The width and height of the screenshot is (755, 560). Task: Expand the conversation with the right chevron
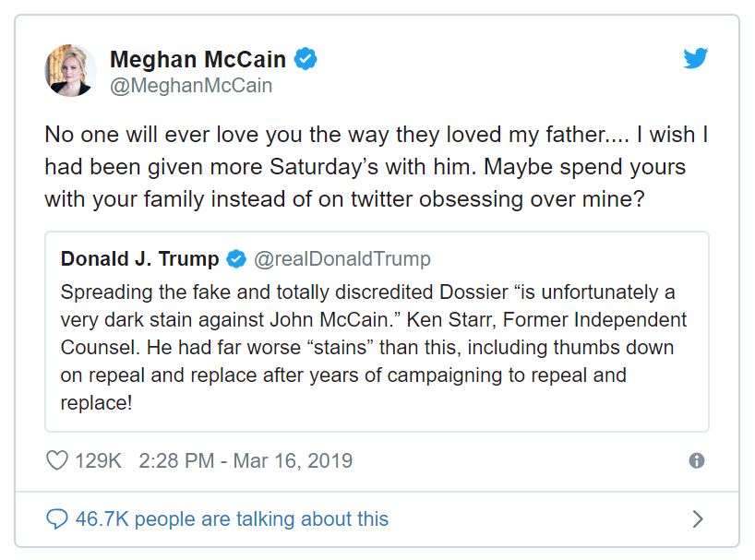click(x=698, y=519)
